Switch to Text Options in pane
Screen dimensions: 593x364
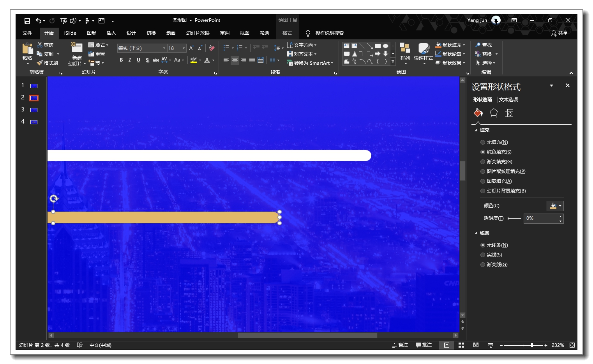[x=508, y=100]
